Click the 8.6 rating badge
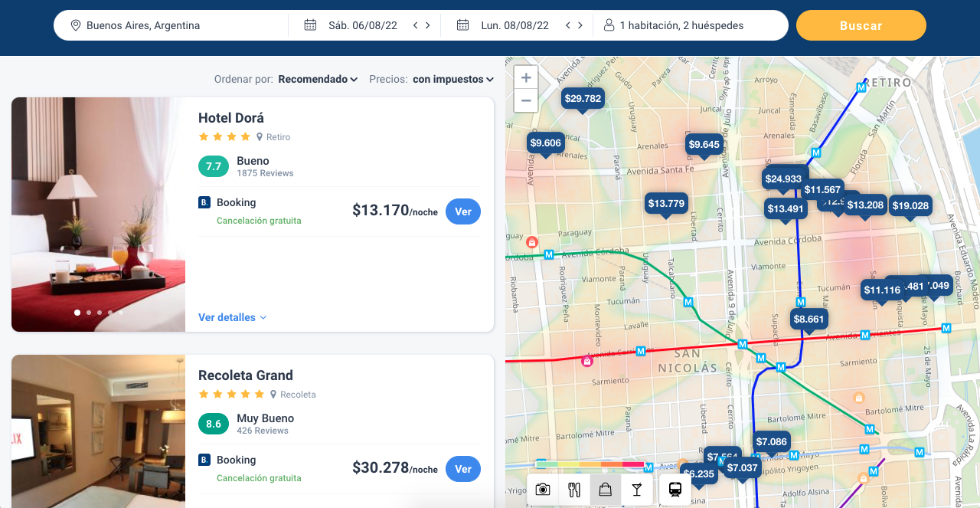 click(214, 424)
